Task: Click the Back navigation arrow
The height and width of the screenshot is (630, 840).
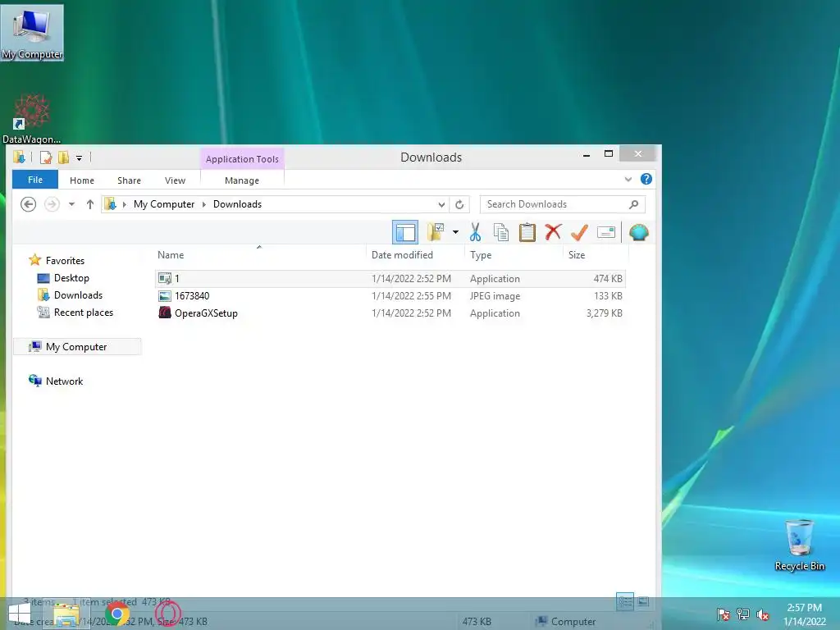Action: (29, 204)
